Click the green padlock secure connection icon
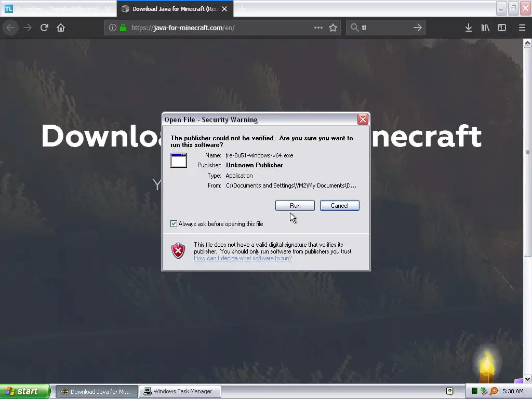Screen dimensions: 532x399 tap(123, 28)
